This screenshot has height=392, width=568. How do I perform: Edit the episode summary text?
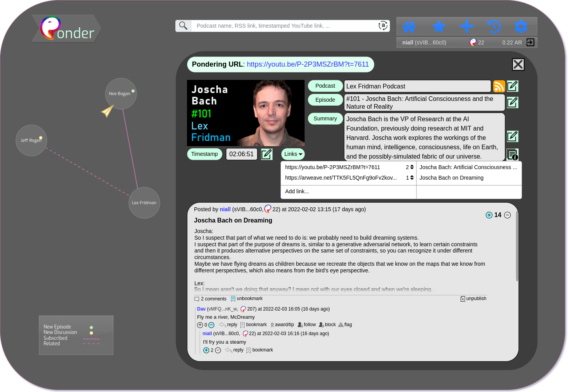[512, 136]
